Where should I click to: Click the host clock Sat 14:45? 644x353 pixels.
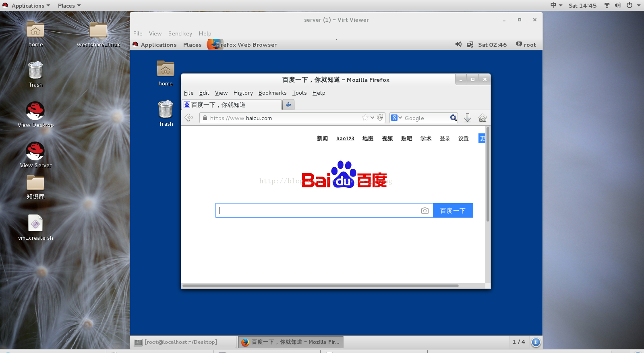[582, 5]
